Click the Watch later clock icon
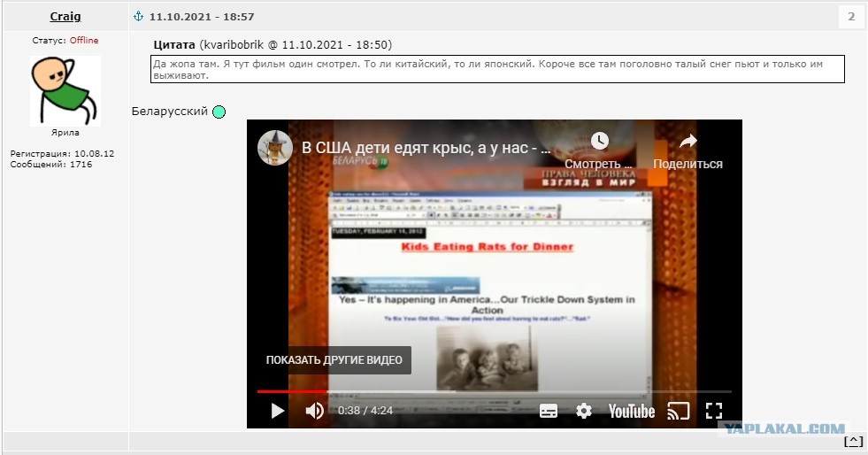This screenshot has width=868, height=455. (x=599, y=141)
